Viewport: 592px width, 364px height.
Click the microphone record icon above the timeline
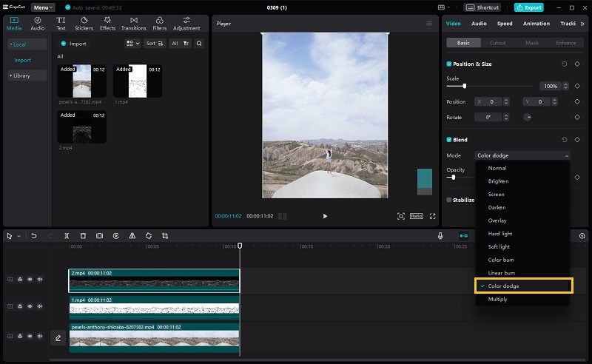[440, 236]
